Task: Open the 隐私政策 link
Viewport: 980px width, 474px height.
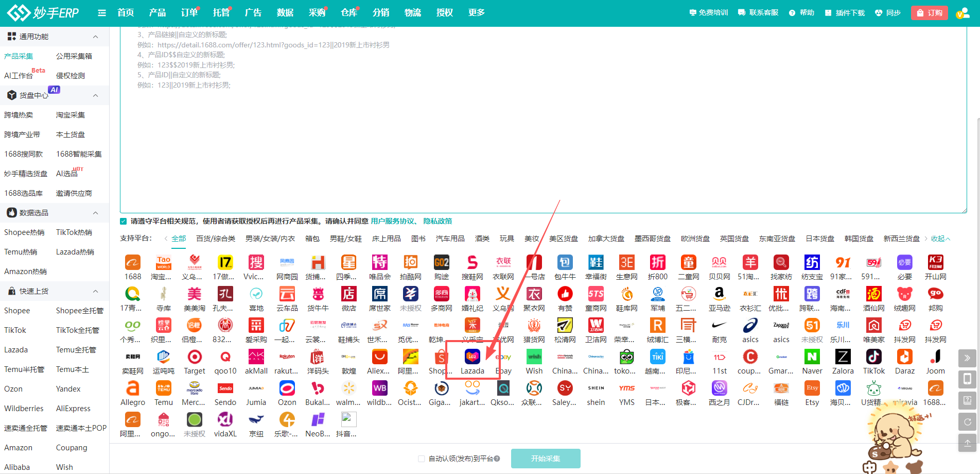Action: point(438,222)
